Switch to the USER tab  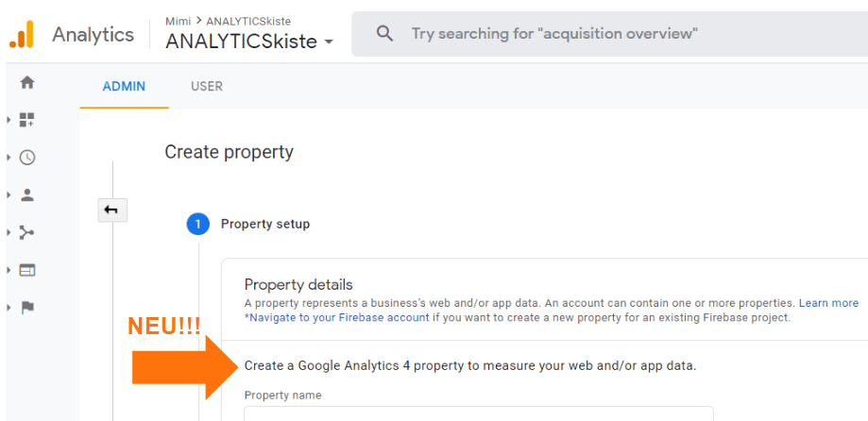tap(207, 86)
